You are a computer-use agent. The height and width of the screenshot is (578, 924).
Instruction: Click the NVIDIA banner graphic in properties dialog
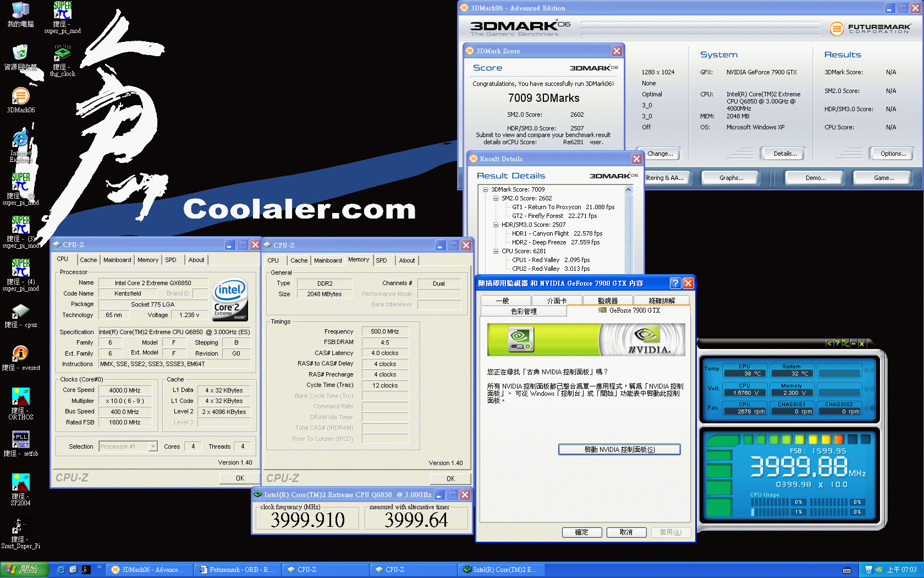pyautogui.click(x=586, y=340)
